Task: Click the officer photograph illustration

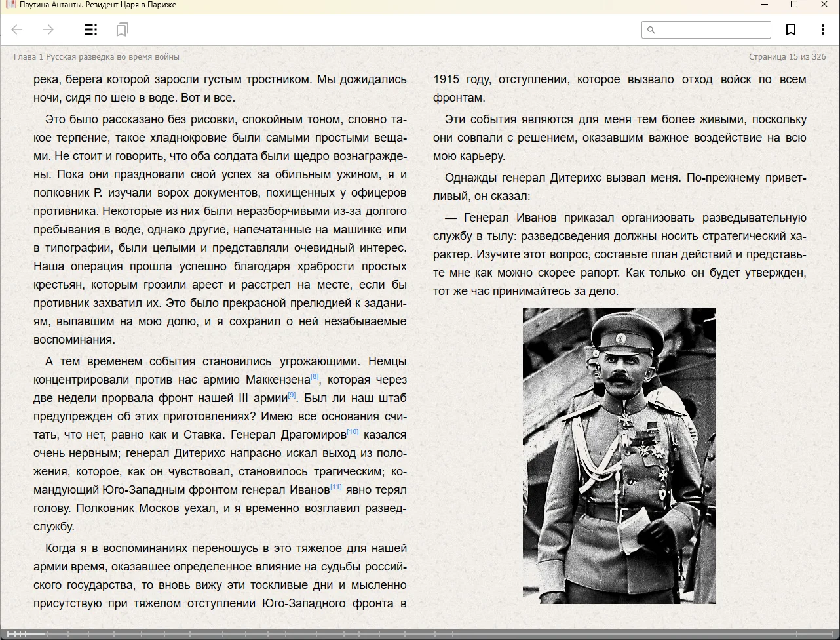Action: pos(619,455)
